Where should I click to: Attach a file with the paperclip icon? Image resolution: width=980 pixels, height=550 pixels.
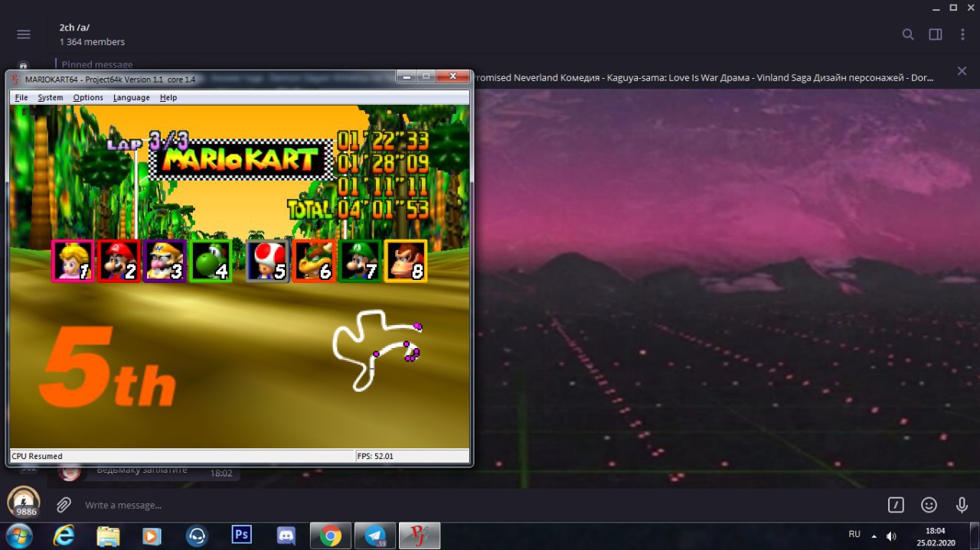64,505
